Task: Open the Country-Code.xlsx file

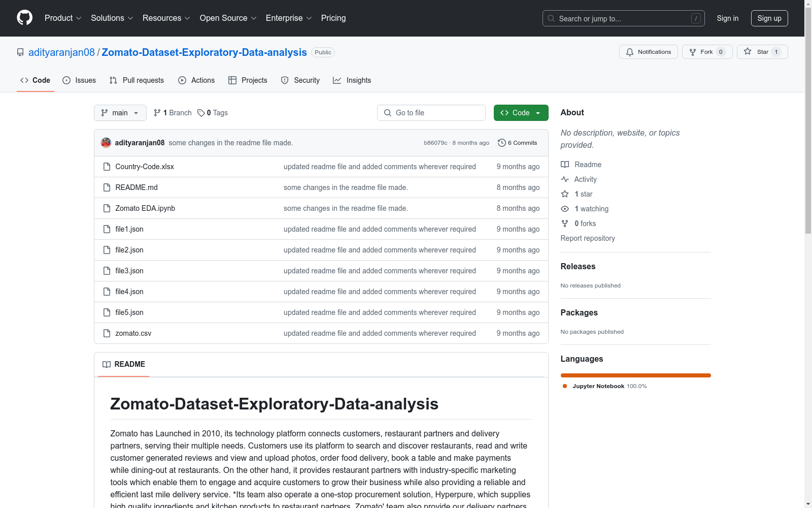Action: [145, 167]
